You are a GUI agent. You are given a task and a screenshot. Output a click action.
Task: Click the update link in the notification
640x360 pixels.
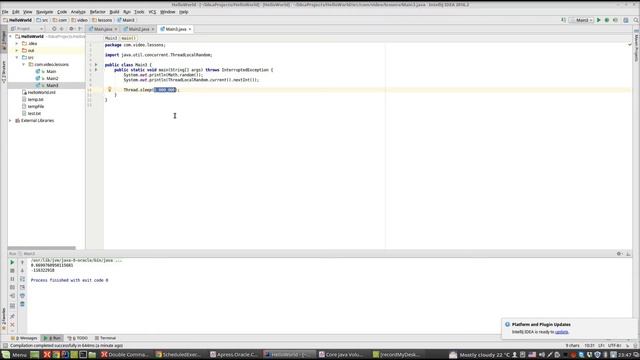[x=561, y=332]
